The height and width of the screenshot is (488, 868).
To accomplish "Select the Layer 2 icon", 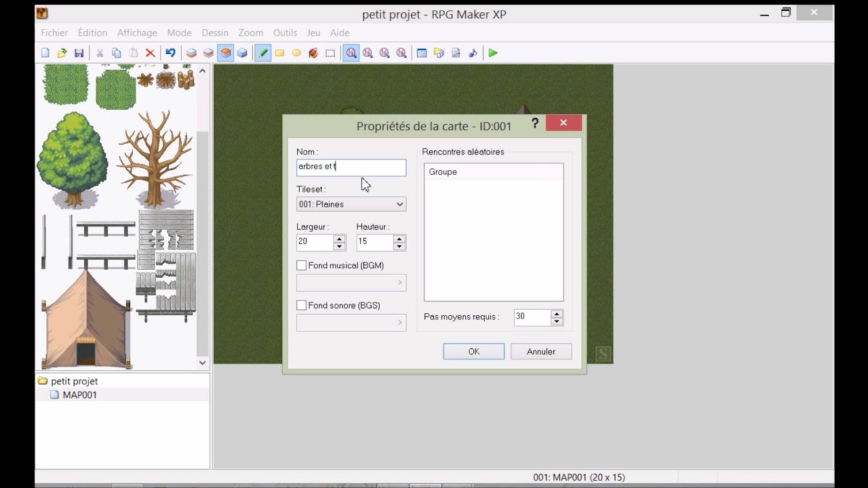I will coord(208,53).
